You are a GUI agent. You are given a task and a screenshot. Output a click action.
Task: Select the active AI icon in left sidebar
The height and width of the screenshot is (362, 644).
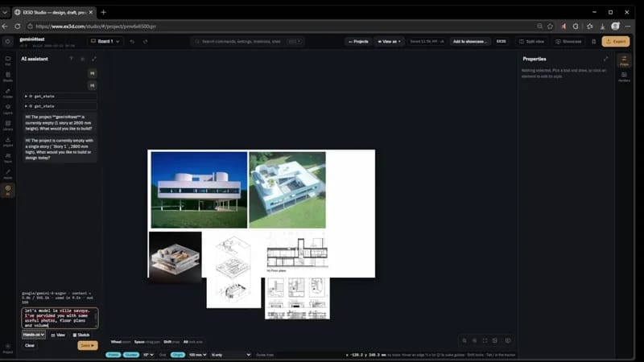coord(8,190)
